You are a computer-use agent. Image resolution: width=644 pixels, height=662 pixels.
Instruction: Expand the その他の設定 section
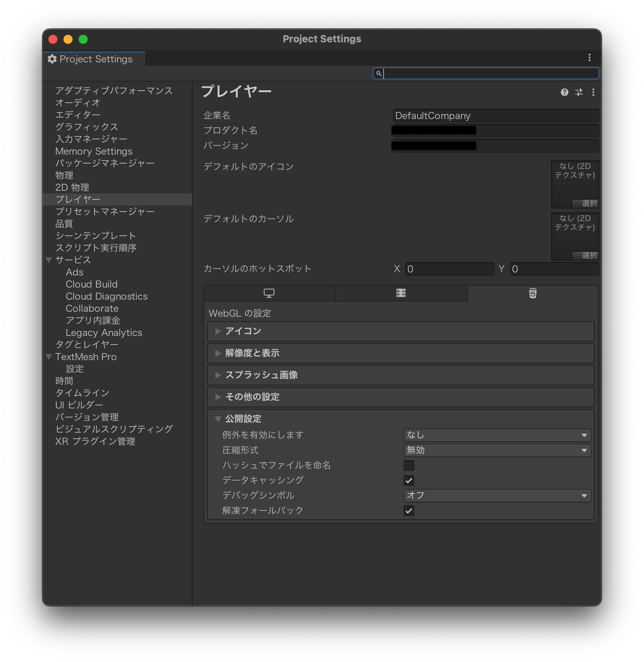401,397
